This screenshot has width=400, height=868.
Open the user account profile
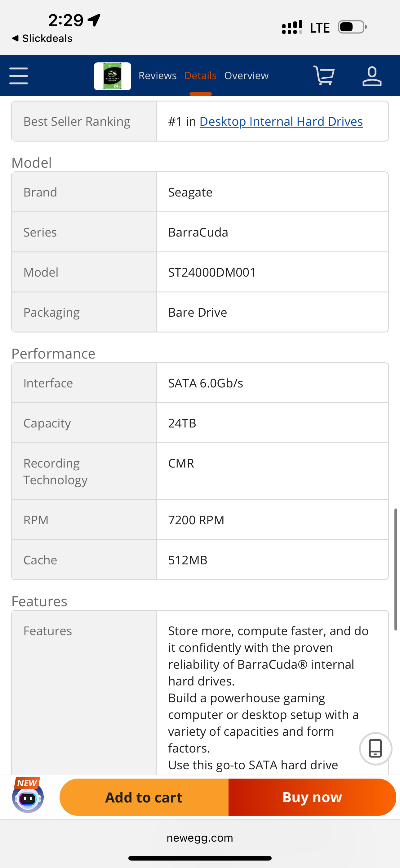pos(372,76)
